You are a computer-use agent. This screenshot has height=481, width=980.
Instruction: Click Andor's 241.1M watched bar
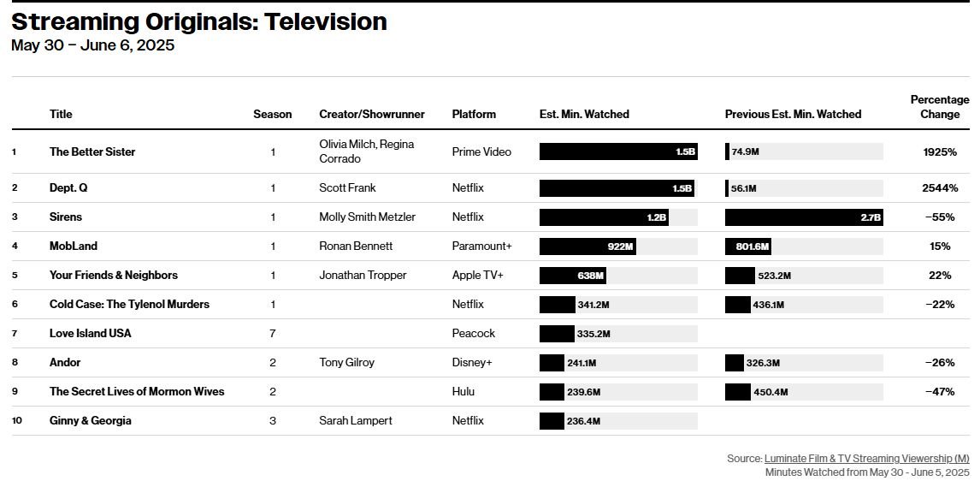pos(552,362)
